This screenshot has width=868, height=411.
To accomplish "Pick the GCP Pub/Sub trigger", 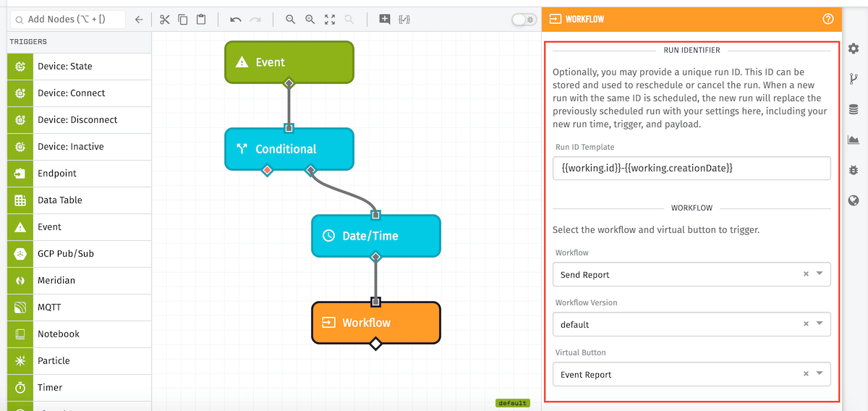I will point(80,254).
